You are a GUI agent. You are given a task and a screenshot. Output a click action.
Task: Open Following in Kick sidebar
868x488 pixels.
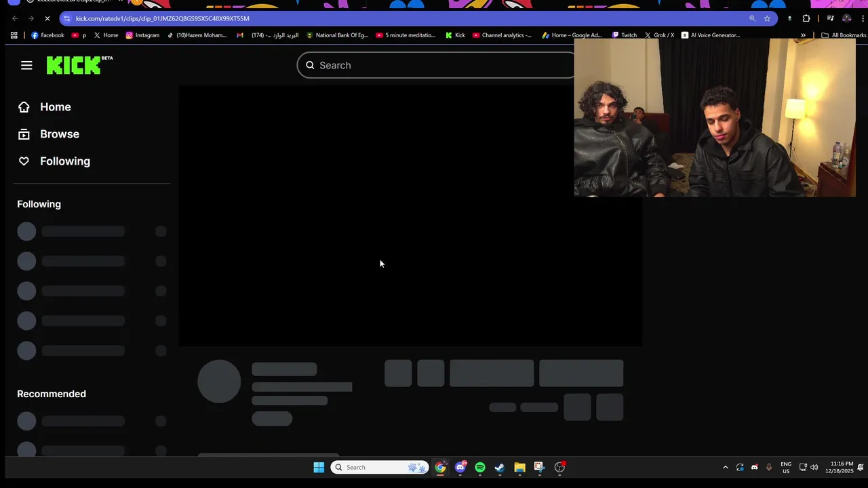click(x=54, y=161)
